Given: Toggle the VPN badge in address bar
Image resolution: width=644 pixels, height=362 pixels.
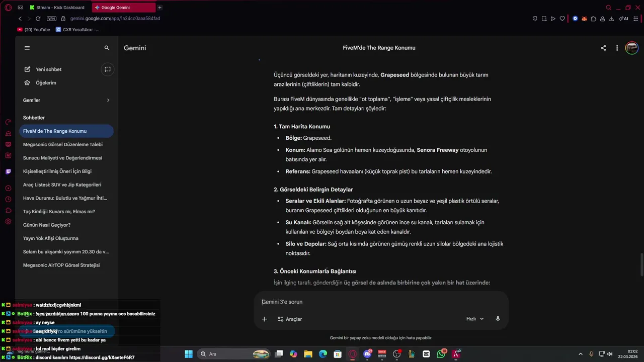Looking at the screenshot, I should [x=51, y=19].
